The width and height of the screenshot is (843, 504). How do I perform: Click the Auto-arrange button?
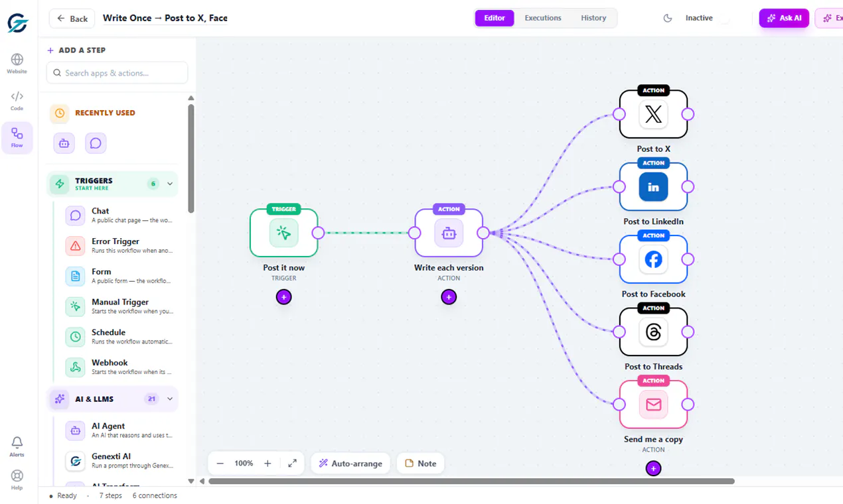[x=350, y=464]
